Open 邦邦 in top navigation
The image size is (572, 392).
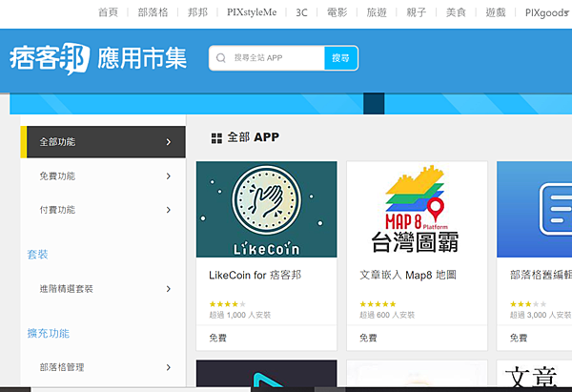(197, 12)
